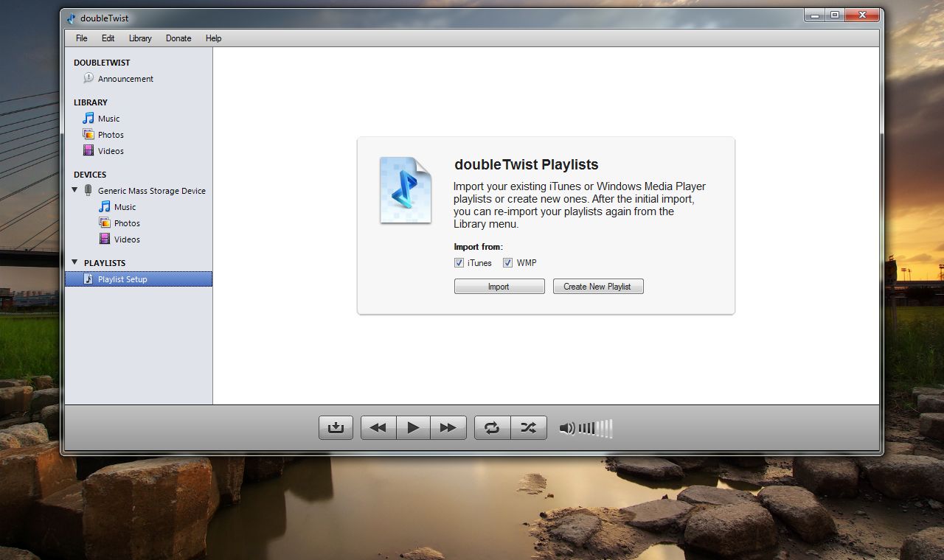Select the Library Music note icon
Screen dimensions: 944x560
pos(88,118)
